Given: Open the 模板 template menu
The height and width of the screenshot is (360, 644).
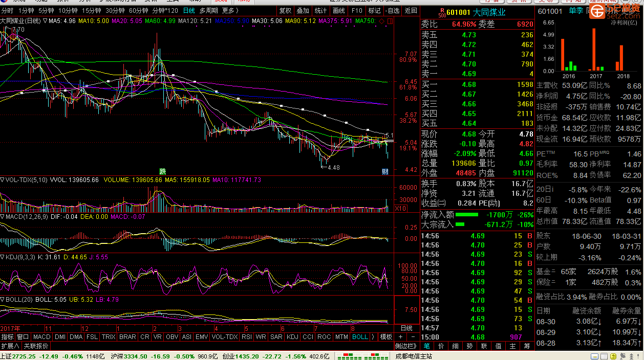Looking at the screenshot, I should coord(386,337).
